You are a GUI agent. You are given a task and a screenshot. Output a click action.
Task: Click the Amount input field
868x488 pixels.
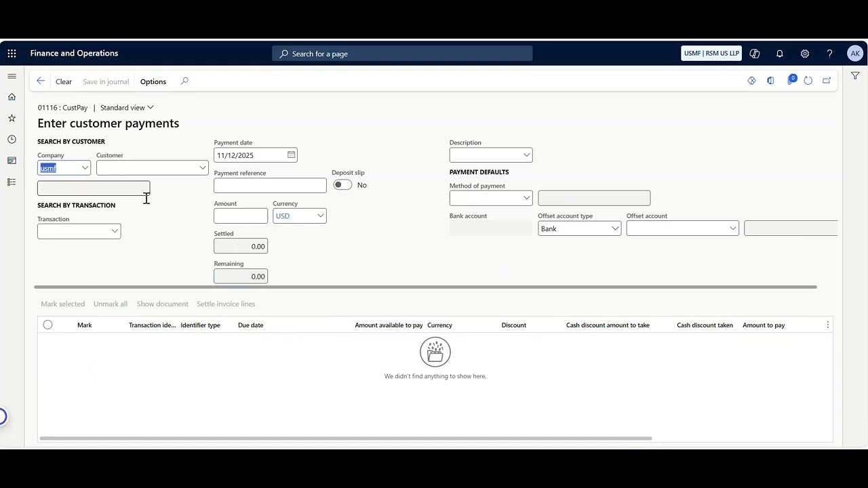pyautogui.click(x=241, y=216)
